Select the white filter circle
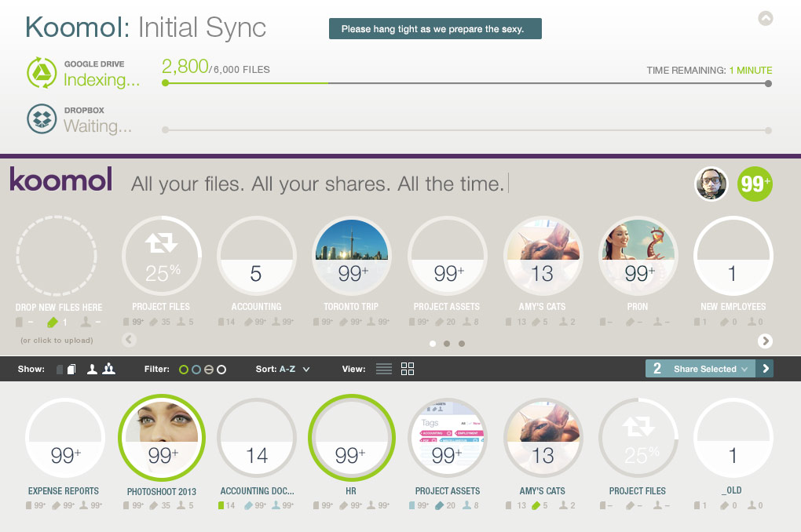The height and width of the screenshot is (532, 801). coord(221,370)
